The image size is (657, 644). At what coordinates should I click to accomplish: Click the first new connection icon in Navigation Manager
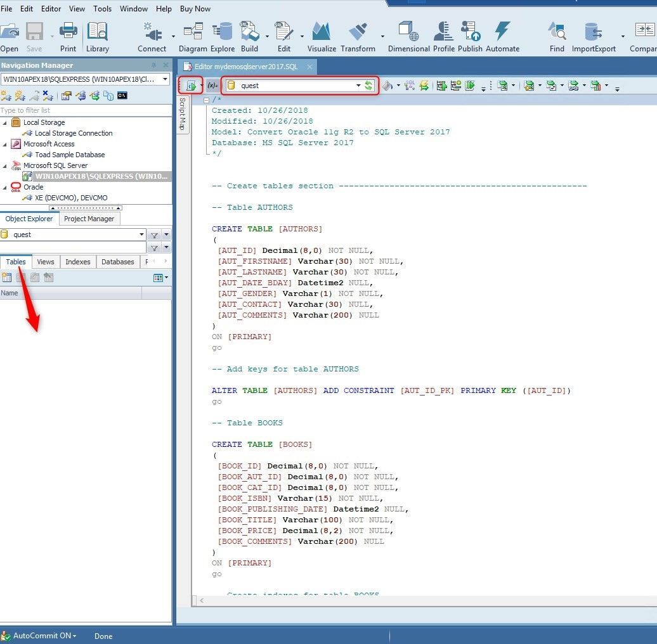coord(6,96)
